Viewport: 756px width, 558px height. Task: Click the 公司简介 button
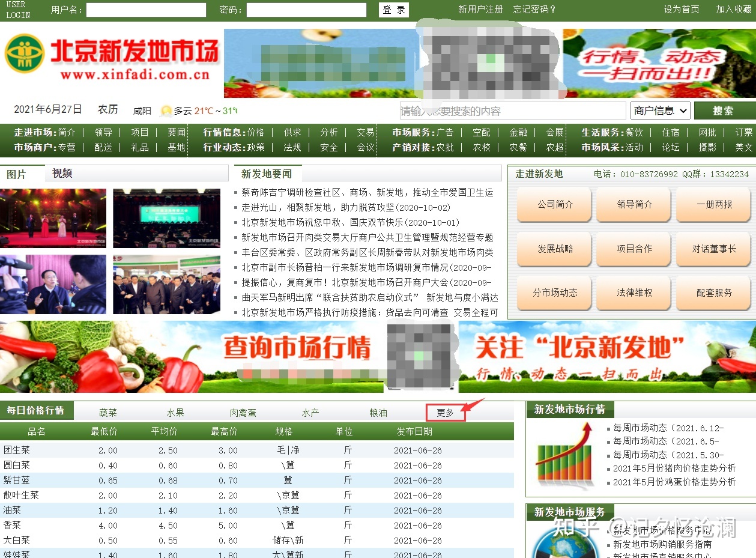click(x=555, y=205)
